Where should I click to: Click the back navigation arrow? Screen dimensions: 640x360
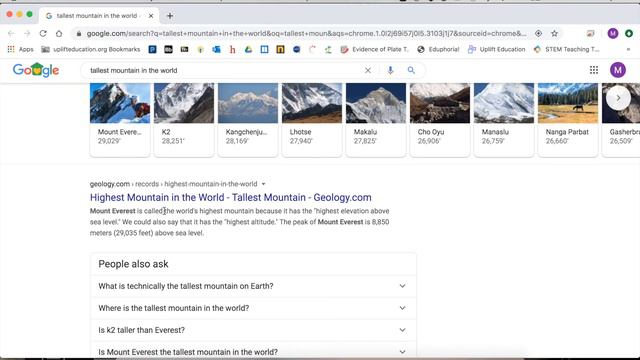[11, 33]
